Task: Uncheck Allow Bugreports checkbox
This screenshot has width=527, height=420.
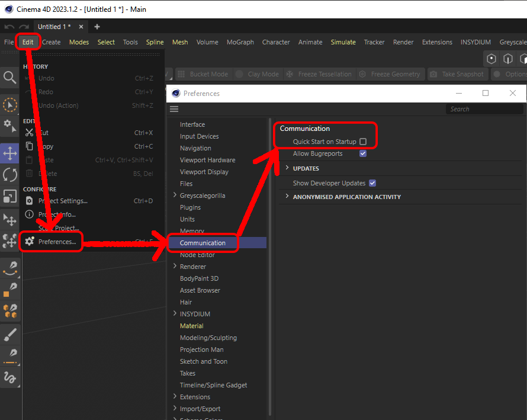Action: [x=363, y=153]
